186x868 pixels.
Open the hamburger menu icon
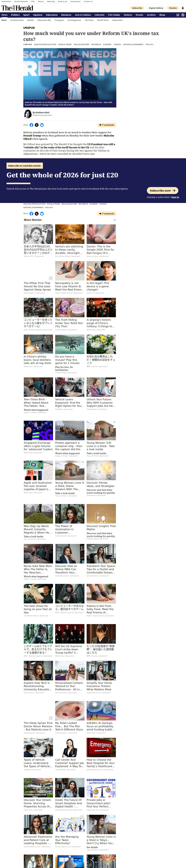click(178, 15)
